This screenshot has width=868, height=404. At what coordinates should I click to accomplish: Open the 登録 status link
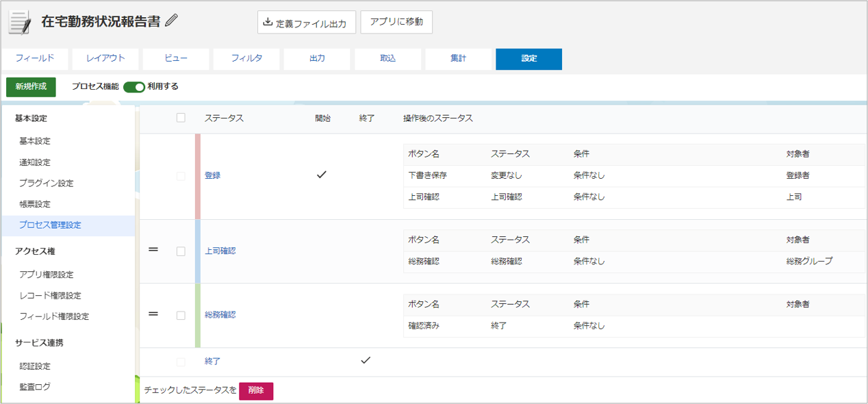[x=212, y=175]
